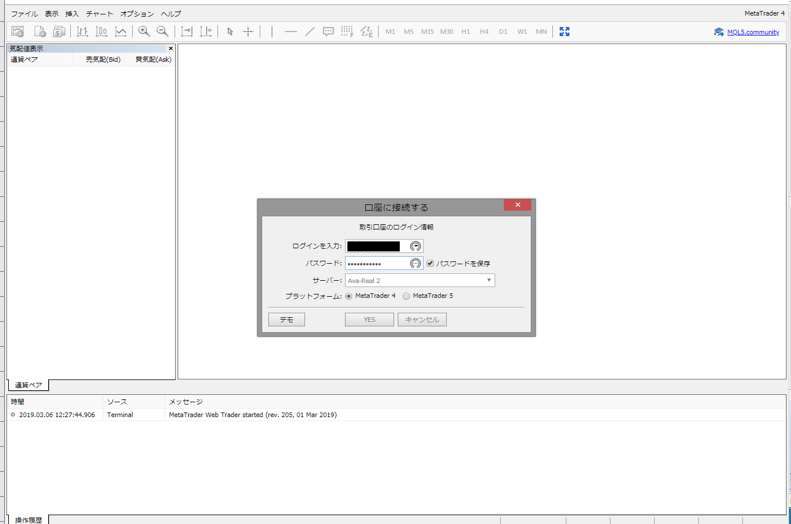Select the M5 timeframe
Screen dimensions: 791x524
point(409,32)
